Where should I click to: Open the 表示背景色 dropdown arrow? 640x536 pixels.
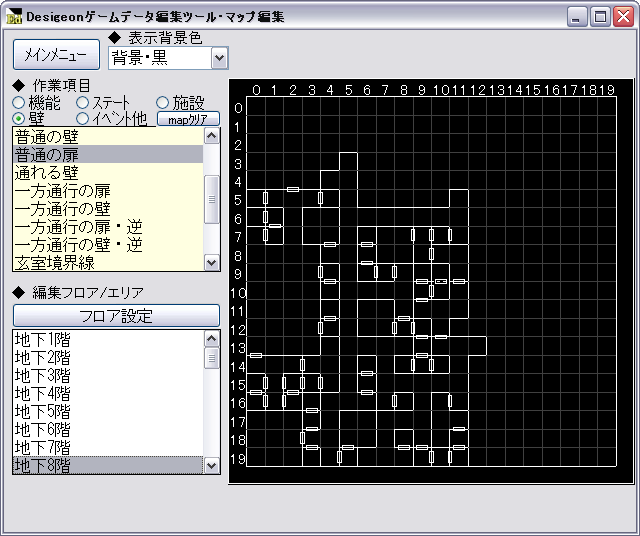coord(220,58)
